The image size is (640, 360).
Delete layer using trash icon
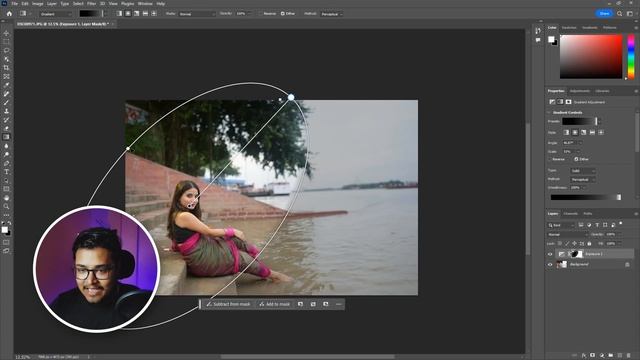[629, 356]
